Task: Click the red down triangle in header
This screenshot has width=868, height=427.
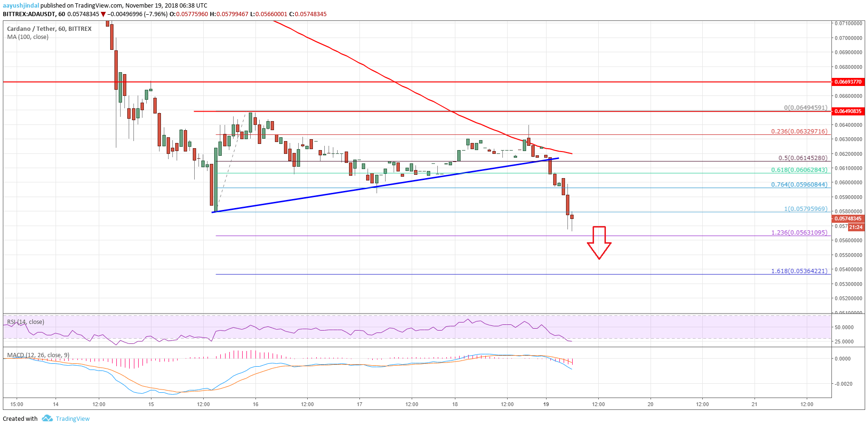Action: click(103, 14)
